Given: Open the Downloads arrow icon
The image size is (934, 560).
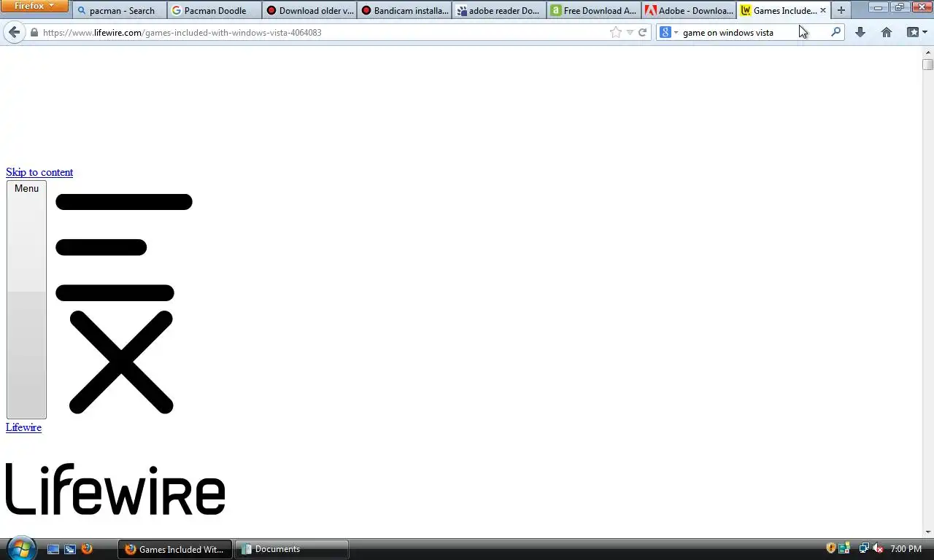Looking at the screenshot, I should click(x=860, y=32).
